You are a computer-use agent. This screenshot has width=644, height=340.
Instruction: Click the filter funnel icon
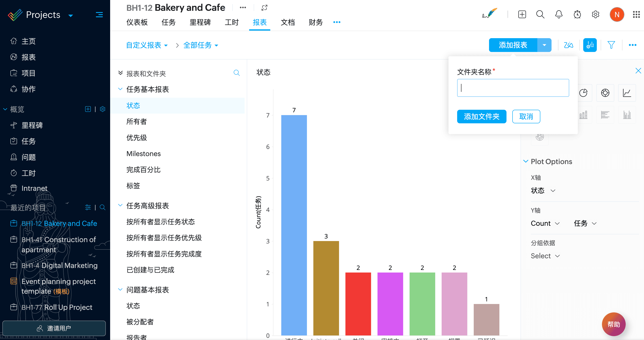(611, 45)
